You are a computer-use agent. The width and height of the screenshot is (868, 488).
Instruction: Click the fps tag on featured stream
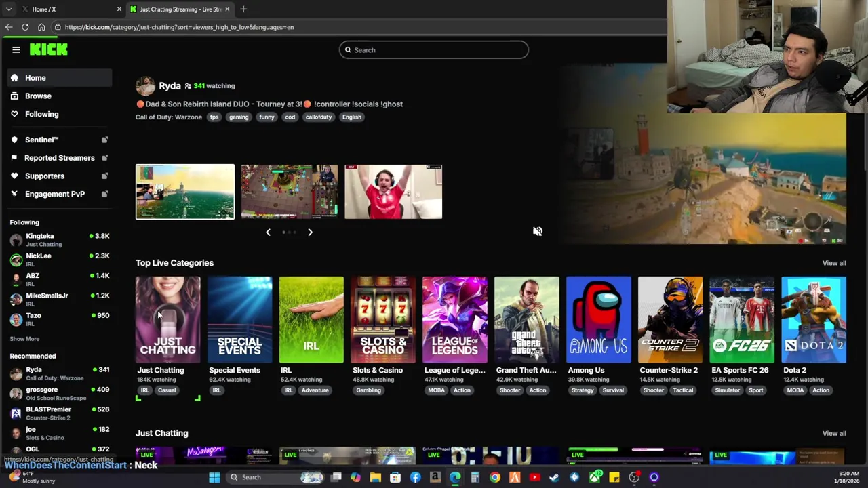(214, 117)
